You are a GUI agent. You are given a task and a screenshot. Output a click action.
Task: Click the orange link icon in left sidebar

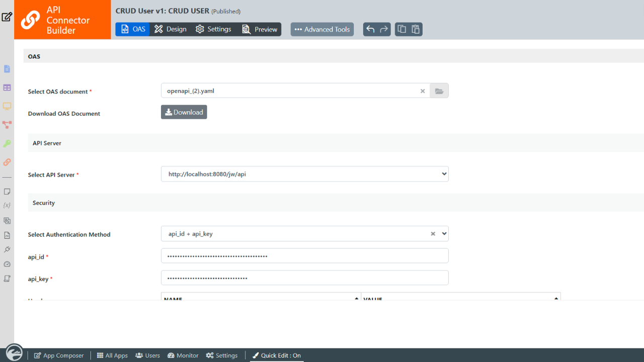click(x=7, y=162)
